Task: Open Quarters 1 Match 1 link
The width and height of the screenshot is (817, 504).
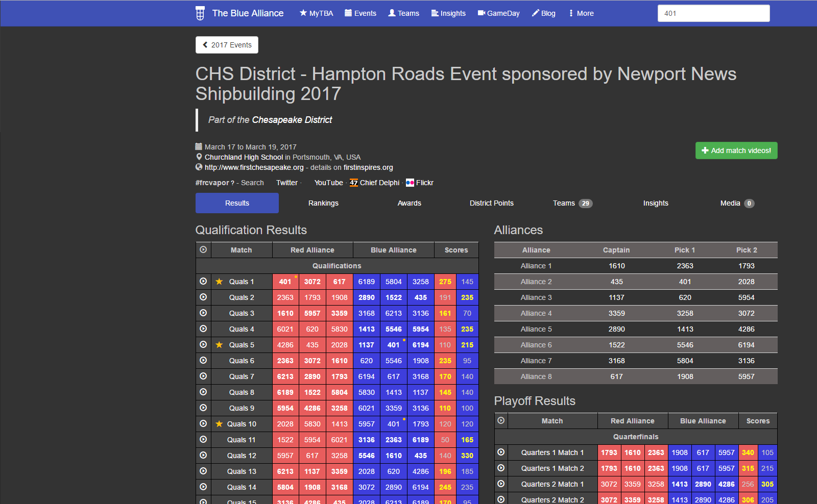Action: (x=552, y=452)
